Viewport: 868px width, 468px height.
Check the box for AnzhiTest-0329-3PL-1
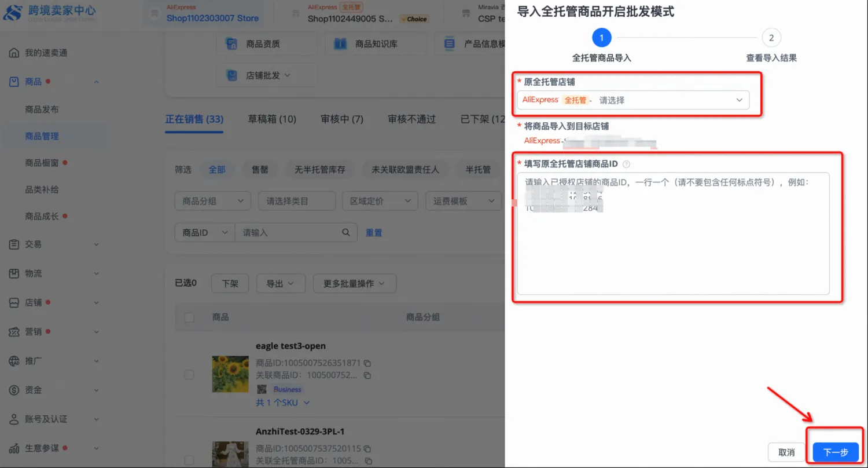(189, 460)
